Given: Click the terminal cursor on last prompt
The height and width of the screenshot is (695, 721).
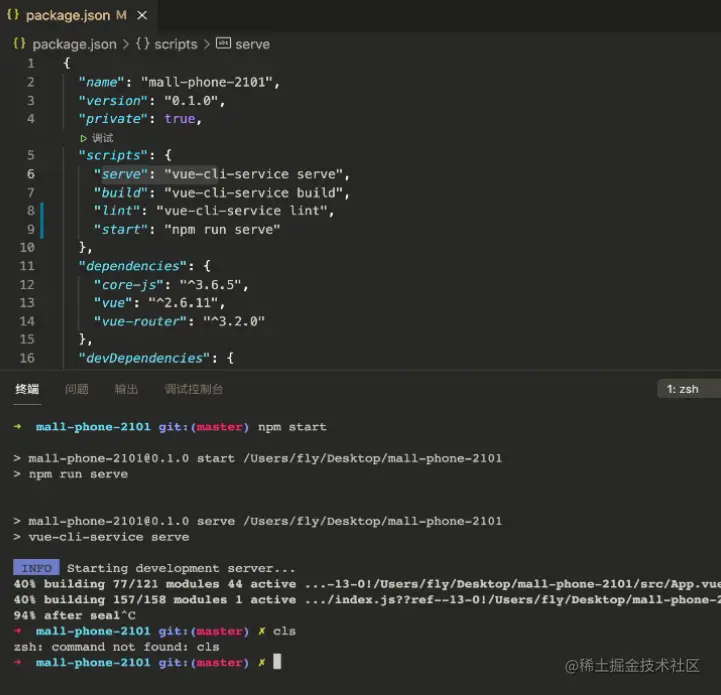Looking at the screenshot, I should (277, 662).
